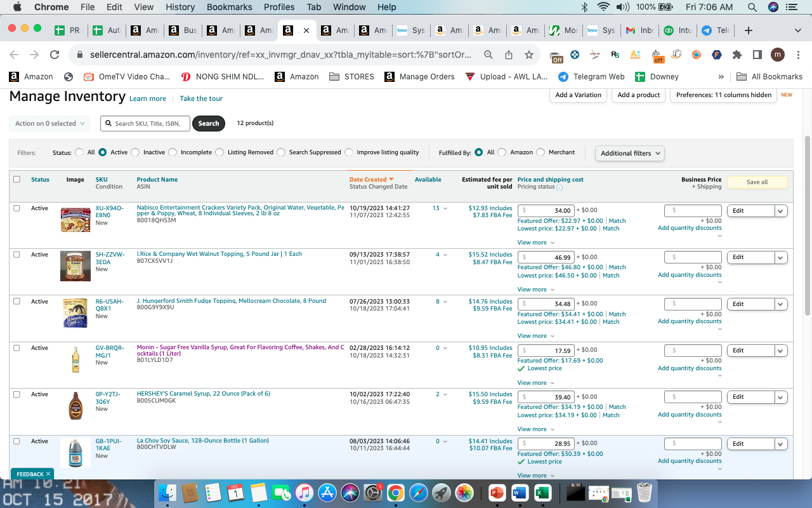
Task: Launch Microsoft Excel from the Dock
Action: click(542, 492)
